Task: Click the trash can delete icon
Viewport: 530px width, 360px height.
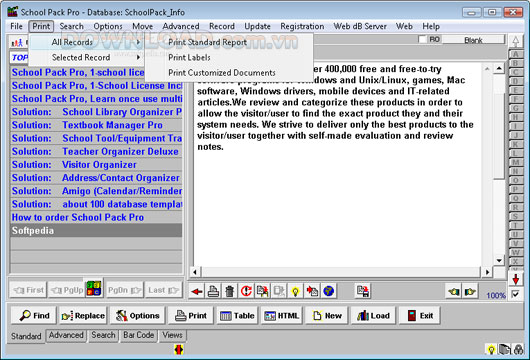Action: 230,291
